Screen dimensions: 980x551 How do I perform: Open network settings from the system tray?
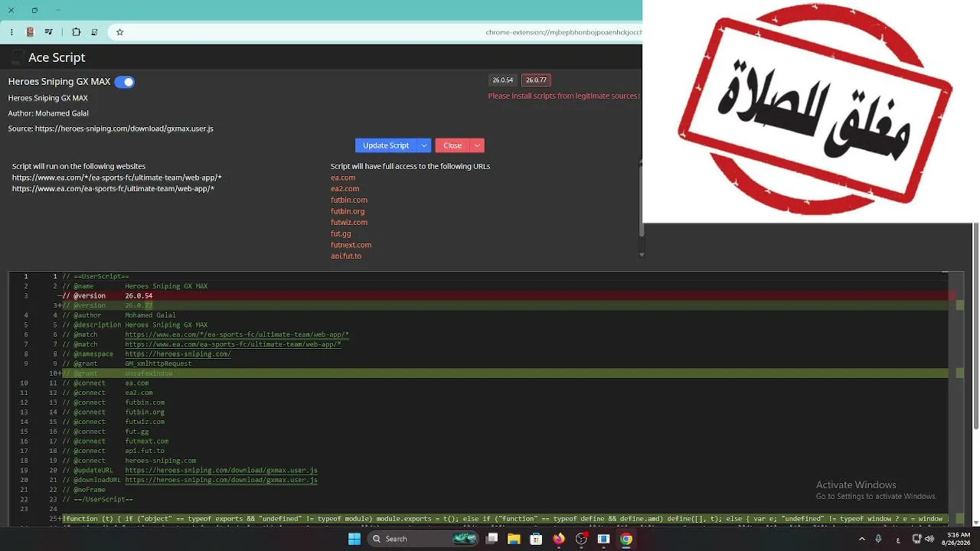(916, 539)
